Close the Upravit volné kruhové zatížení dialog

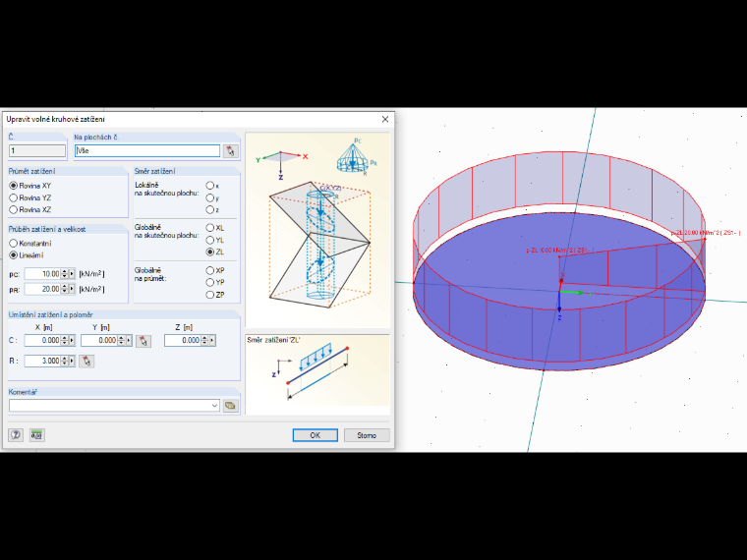tap(385, 119)
